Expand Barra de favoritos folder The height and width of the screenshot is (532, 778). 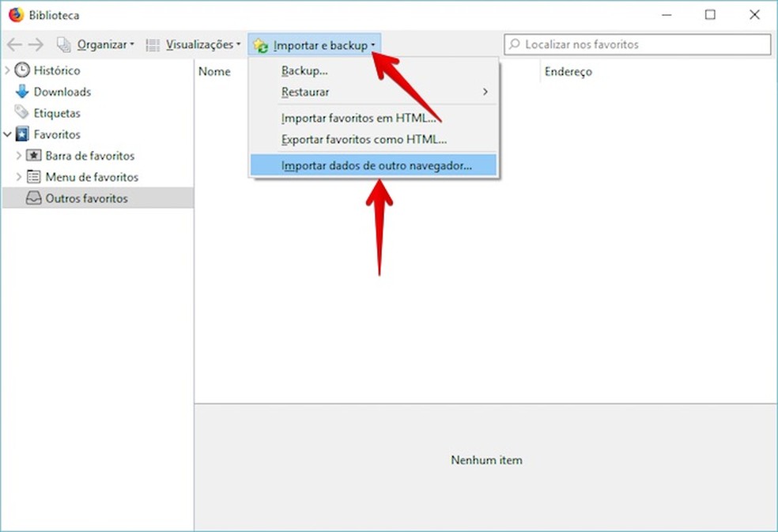pos(19,156)
